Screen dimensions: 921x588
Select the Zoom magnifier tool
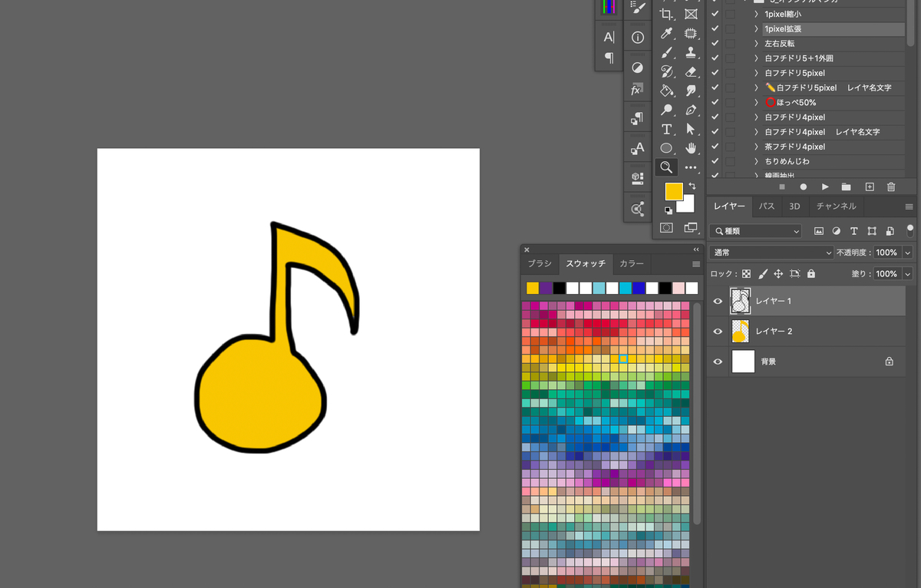666,167
